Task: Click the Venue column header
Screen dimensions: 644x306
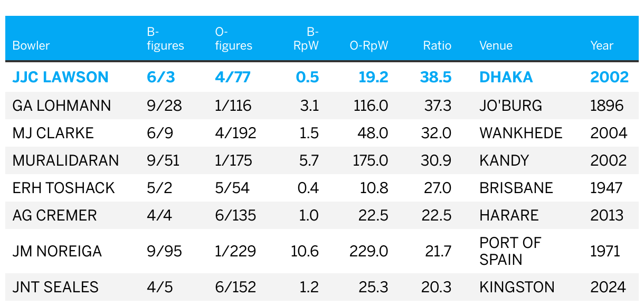Action: pos(496,45)
